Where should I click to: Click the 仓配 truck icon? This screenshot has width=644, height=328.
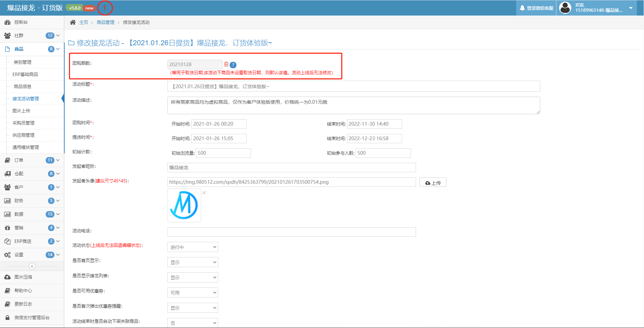7,174
